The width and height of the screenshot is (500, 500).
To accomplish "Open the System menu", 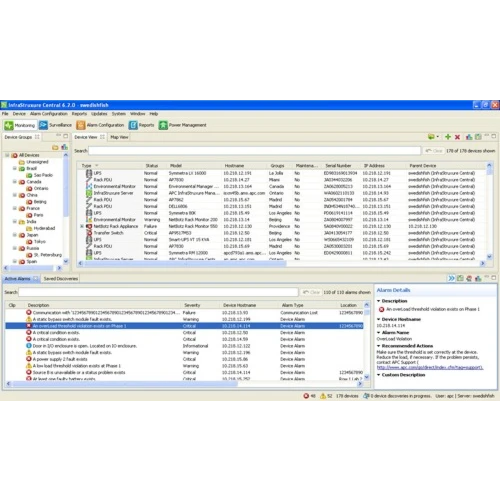I will pos(118,114).
